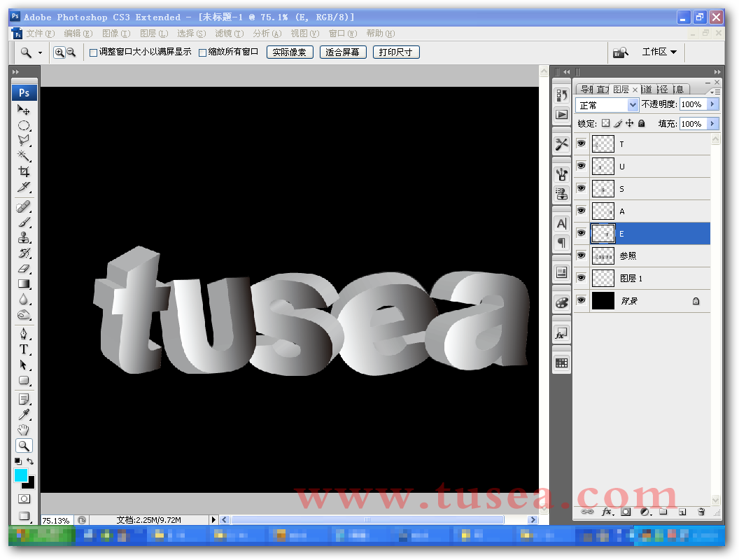Select the Elliptical Marquee tool
This screenshot has width=739, height=560.
(24, 126)
